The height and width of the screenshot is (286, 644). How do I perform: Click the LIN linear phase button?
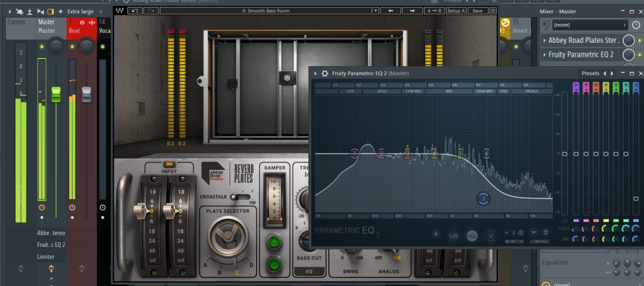coord(453,235)
